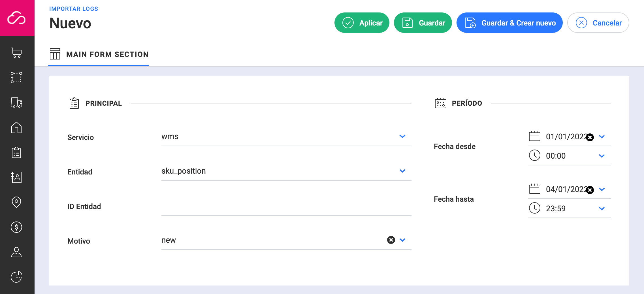
Task: Open the user profile sidebar icon
Action: coord(16,252)
